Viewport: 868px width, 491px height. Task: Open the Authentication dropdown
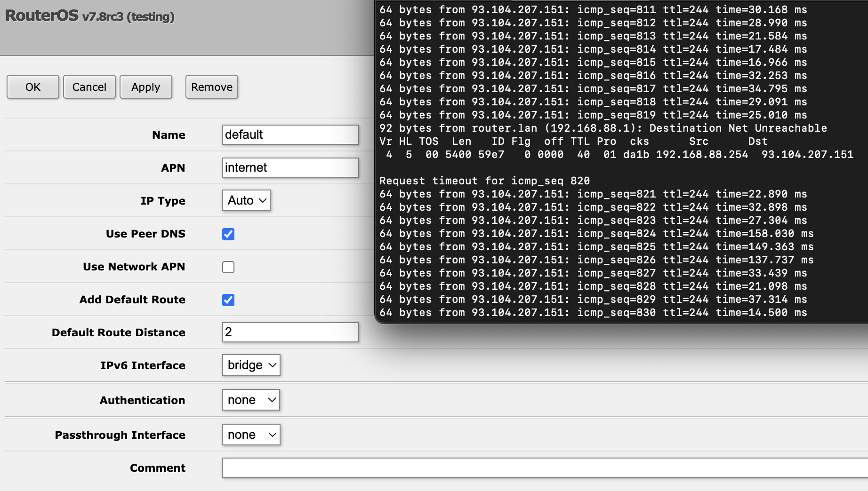pyautogui.click(x=251, y=400)
